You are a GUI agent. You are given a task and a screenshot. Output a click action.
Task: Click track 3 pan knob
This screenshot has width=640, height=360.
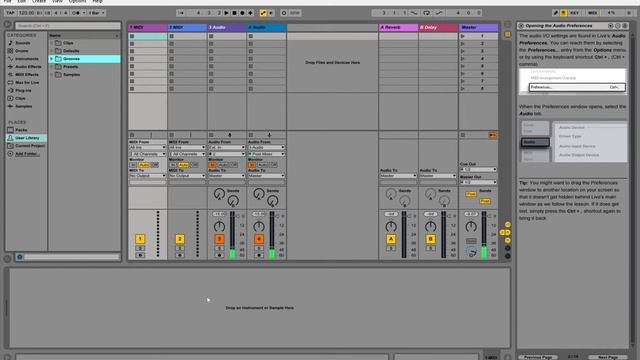[219, 227]
